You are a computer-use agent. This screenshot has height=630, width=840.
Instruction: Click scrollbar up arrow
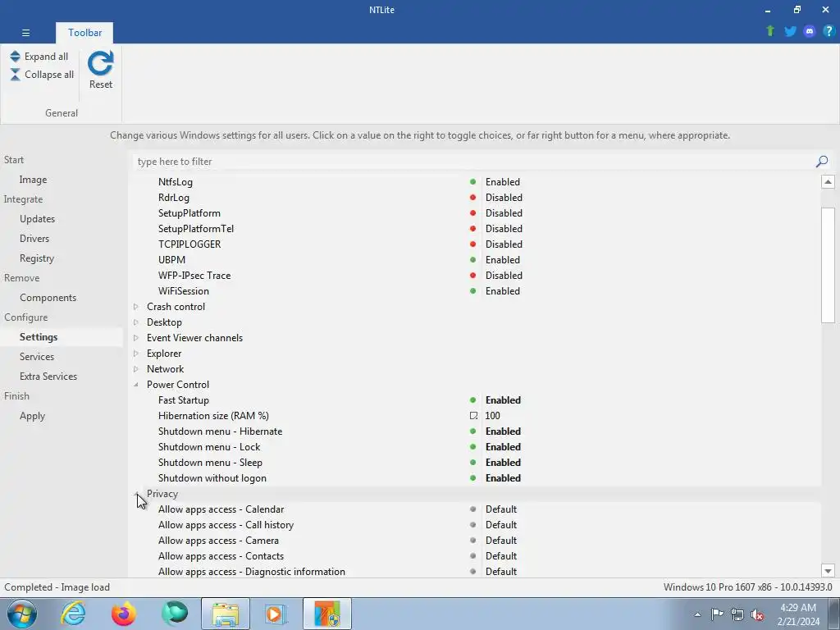[828, 182]
